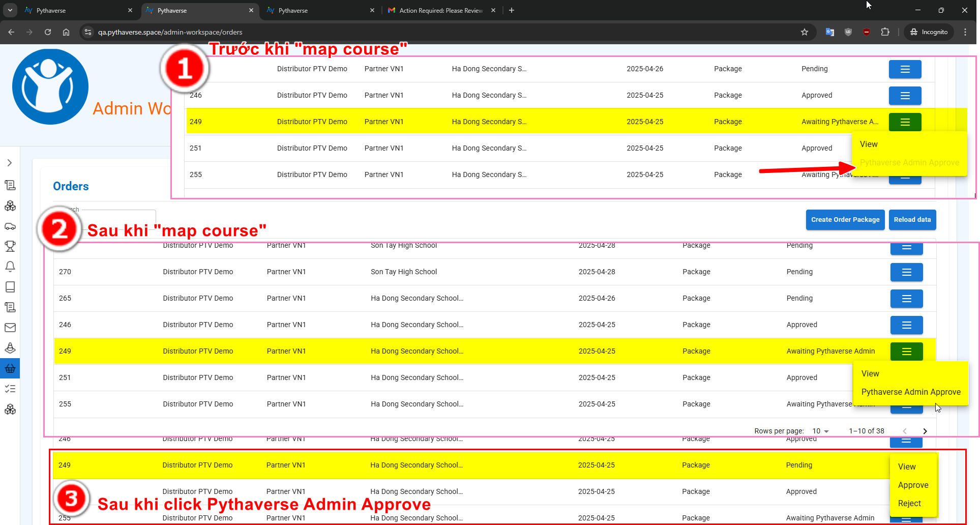This screenshot has width=980, height=525.
Task: Switch to the first Pythaverse tab
Action: pyautogui.click(x=79, y=10)
